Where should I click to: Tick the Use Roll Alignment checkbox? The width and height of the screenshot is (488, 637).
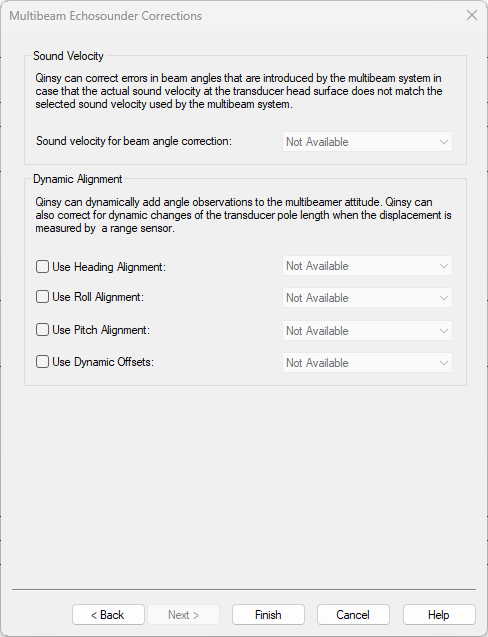coord(42,297)
